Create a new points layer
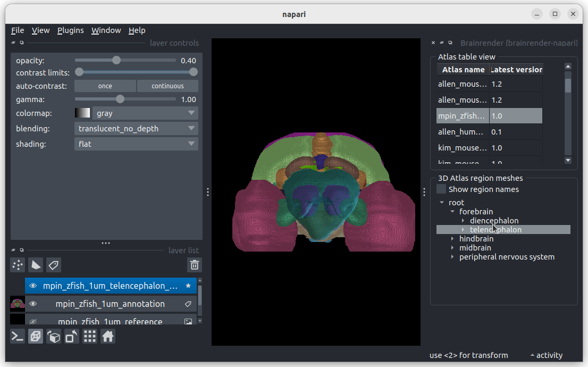Viewport: 588px width, 367px height. click(18, 264)
